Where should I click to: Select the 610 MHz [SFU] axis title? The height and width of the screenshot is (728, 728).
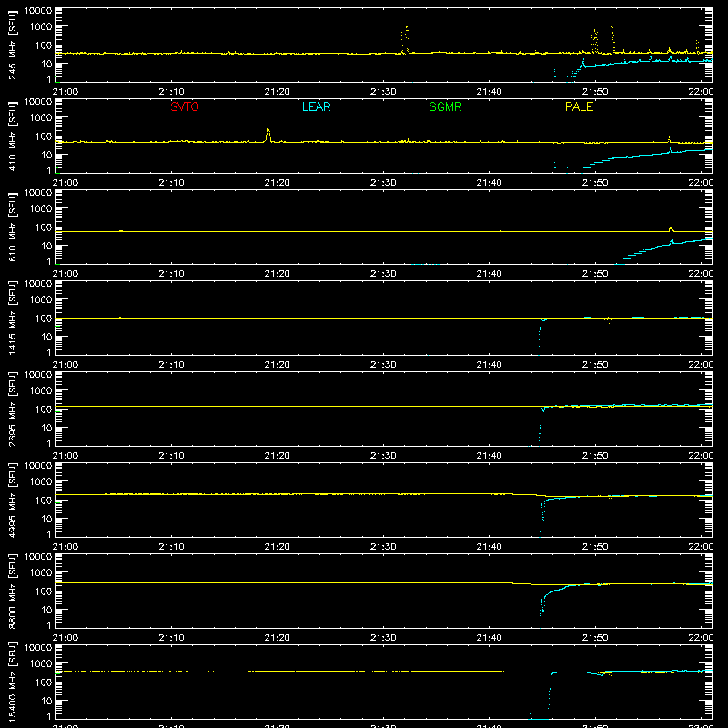pyautogui.click(x=13, y=227)
